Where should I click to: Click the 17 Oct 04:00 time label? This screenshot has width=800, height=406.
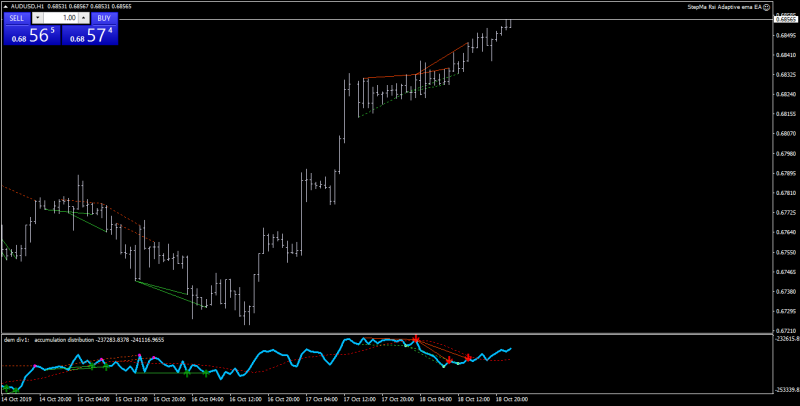[321, 399]
